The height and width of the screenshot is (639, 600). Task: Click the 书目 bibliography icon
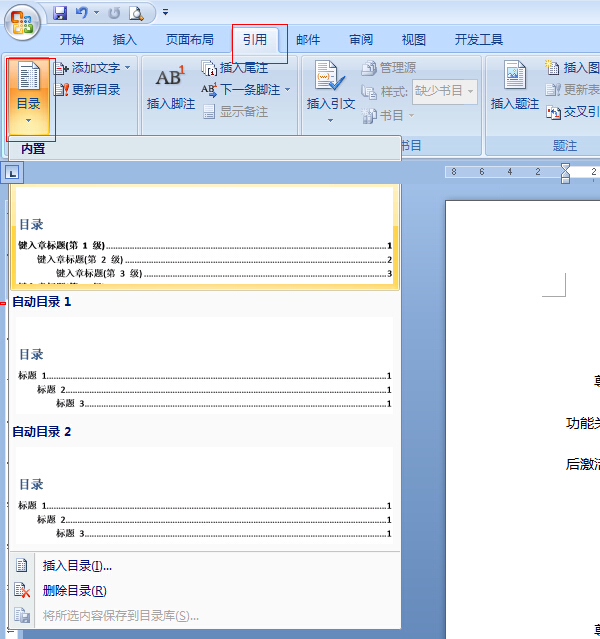pyautogui.click(x=369, y=116)
